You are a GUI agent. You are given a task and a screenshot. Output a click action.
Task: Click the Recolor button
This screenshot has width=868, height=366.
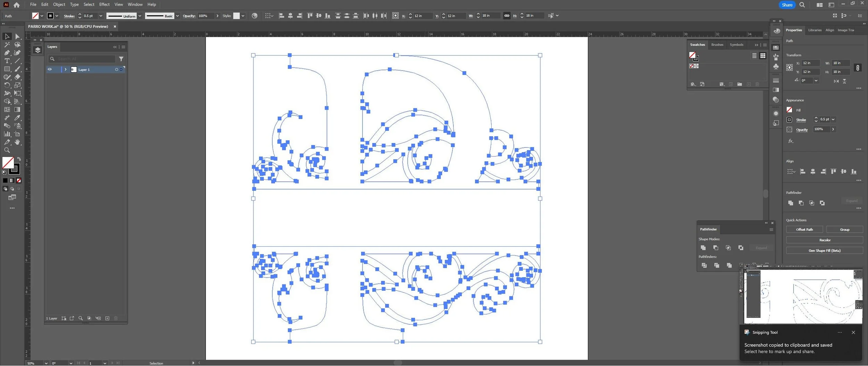(x=825, y=240)
